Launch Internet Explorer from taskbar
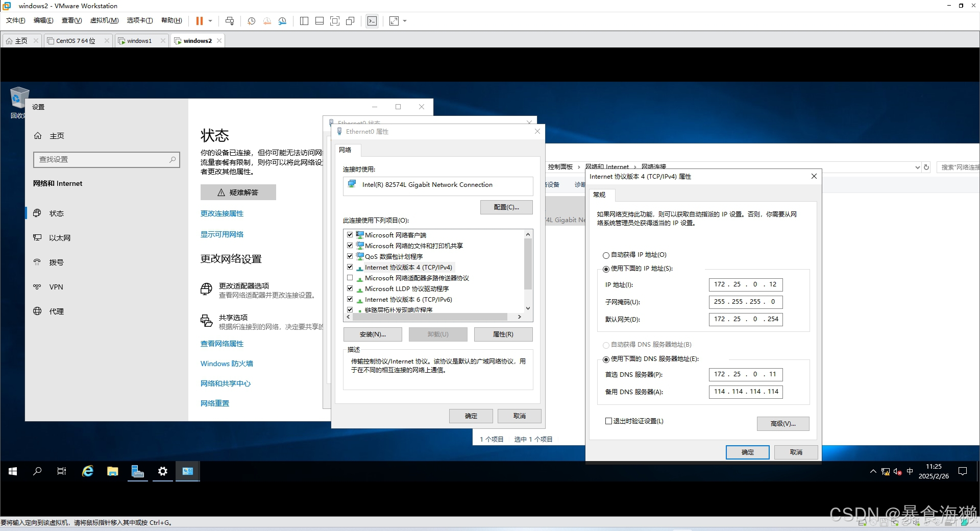The image size is (980, 531). pyautogui.click(x=88, y=471)
